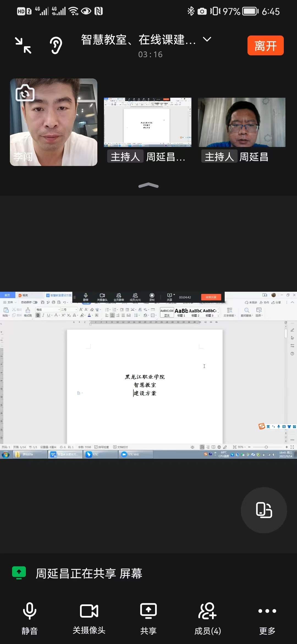Expand the meeting title dropdown chevron
Image resolution: width=297 pixels, height=644 pixels.
coord(207,39)
